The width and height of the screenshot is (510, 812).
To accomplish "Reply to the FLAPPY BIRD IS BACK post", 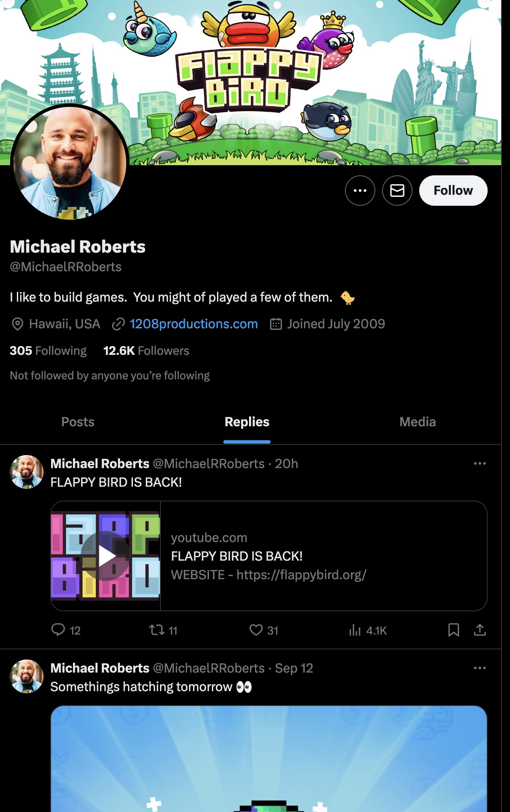I will pyautogui.click(x=58, y=630).
